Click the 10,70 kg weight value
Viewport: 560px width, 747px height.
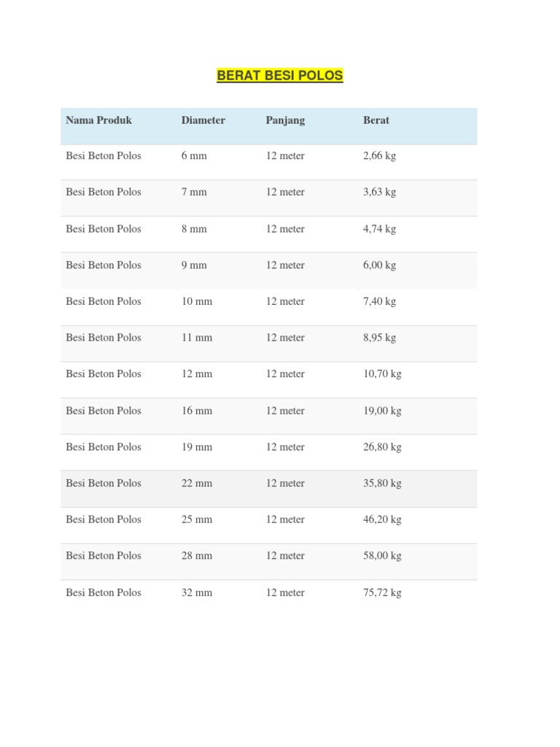[382, 374]
